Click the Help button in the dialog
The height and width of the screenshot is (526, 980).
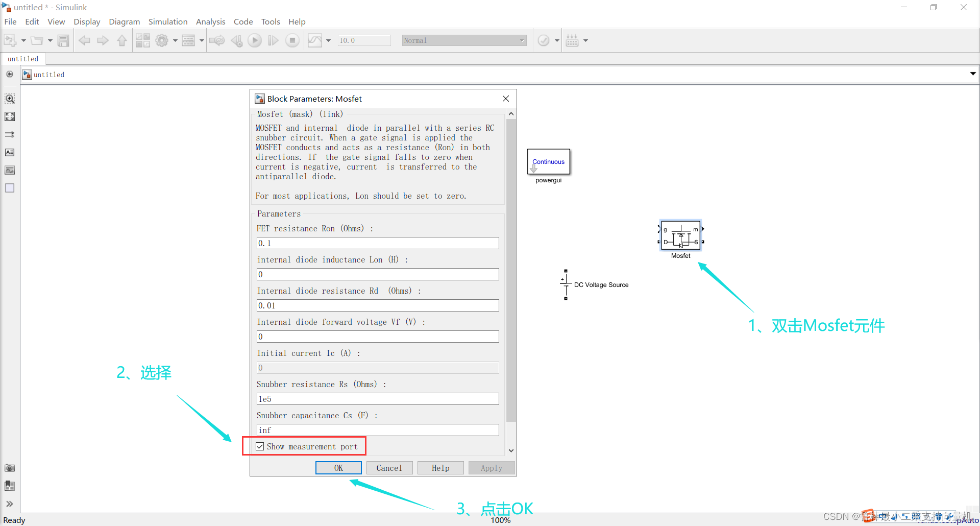(440, 468)
